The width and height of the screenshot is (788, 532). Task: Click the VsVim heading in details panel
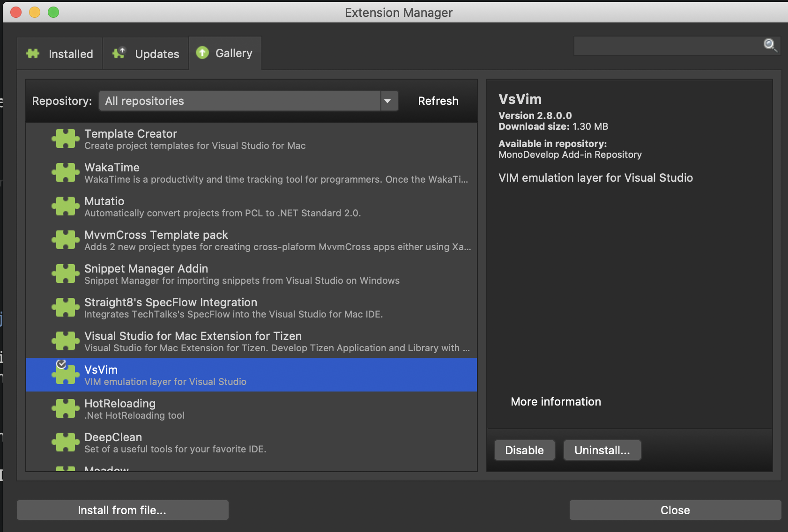pos(520,99)
